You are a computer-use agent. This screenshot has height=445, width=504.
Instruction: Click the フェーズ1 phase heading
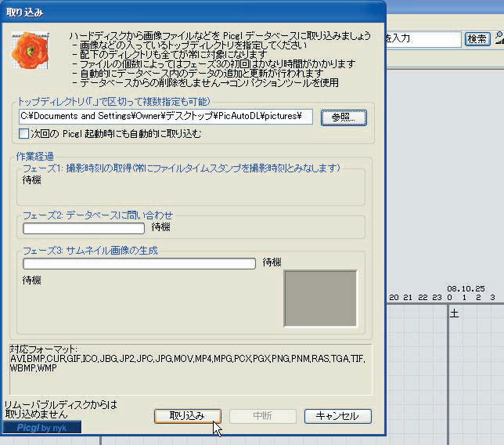click(x=182, y=168)
